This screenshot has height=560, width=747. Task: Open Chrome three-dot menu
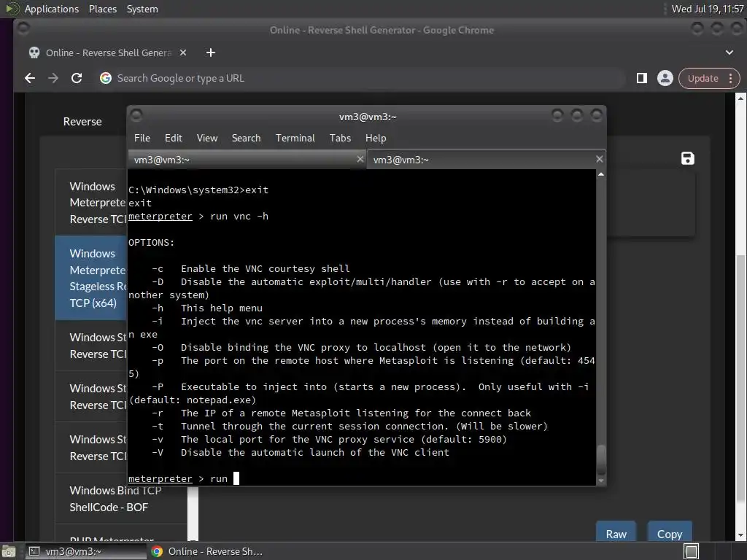click(x=730, y=78)
